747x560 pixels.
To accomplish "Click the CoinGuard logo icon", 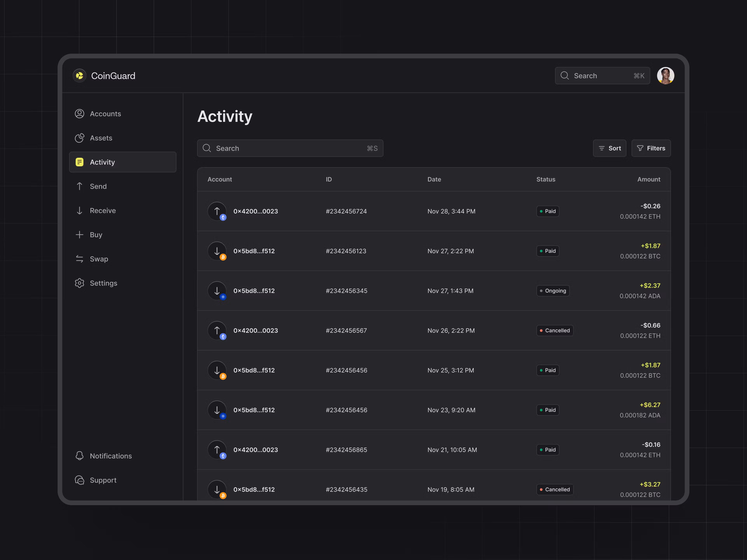I will tap(80, 76).
